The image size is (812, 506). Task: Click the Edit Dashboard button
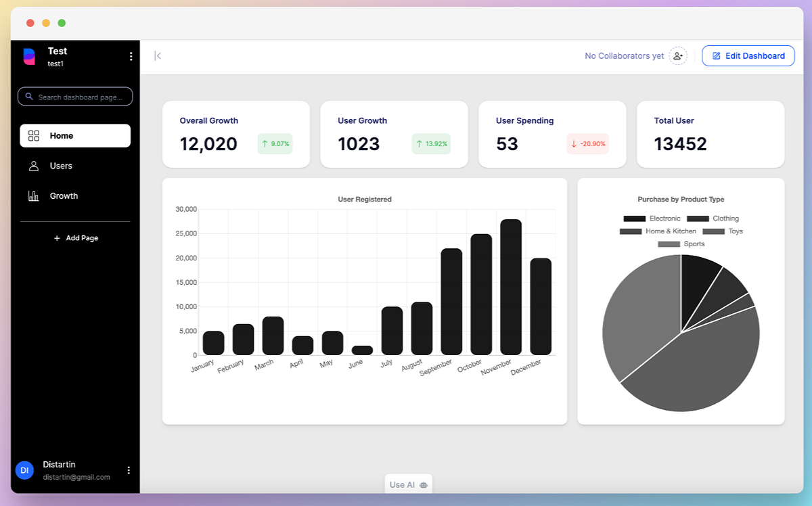[x=748, y=55]
